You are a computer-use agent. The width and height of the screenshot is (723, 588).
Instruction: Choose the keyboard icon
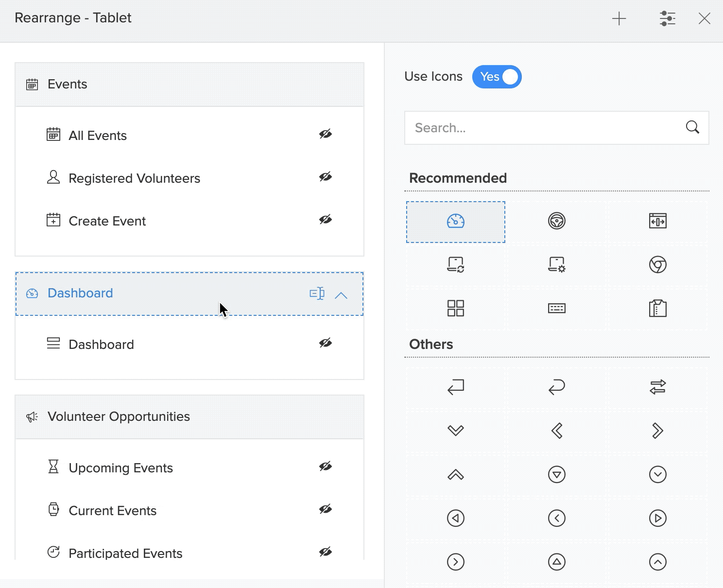pyautogui.click(x=556, y=308)
